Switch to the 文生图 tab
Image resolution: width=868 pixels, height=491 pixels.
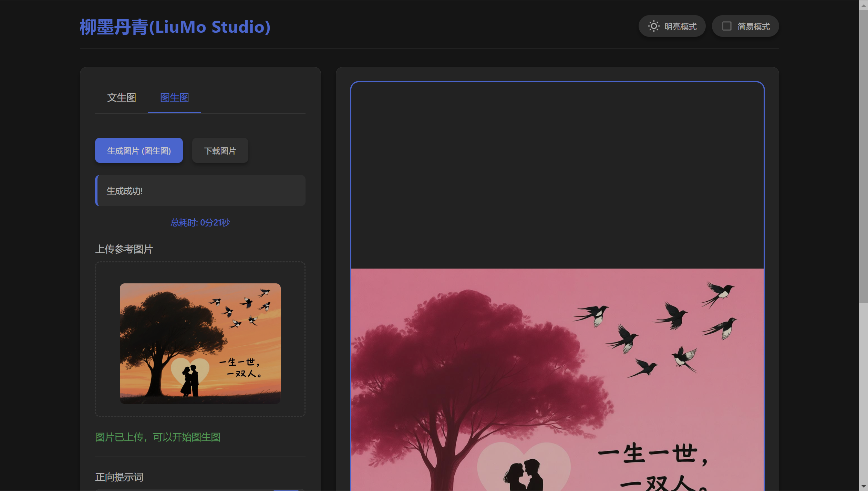121,98
